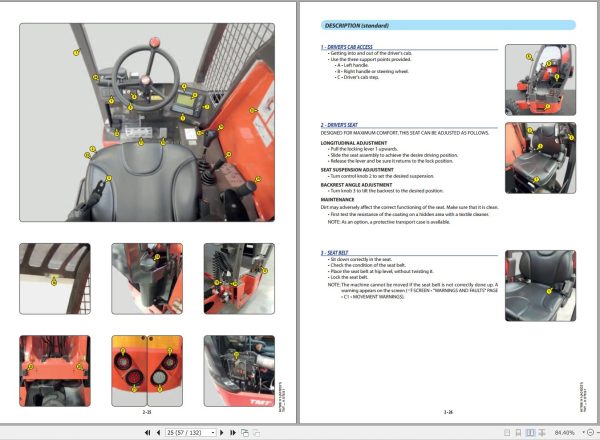Go to the previous page

[158, 433]
